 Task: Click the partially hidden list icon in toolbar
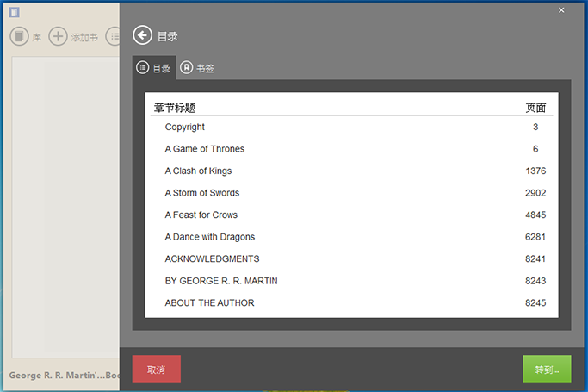tap(112, 37)
